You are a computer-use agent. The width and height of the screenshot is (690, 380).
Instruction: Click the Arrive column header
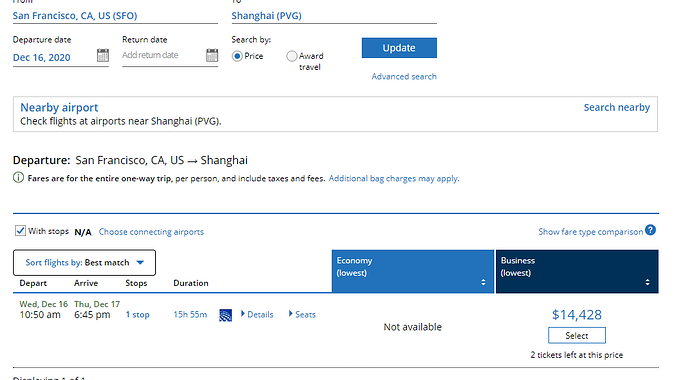(86, 283)
